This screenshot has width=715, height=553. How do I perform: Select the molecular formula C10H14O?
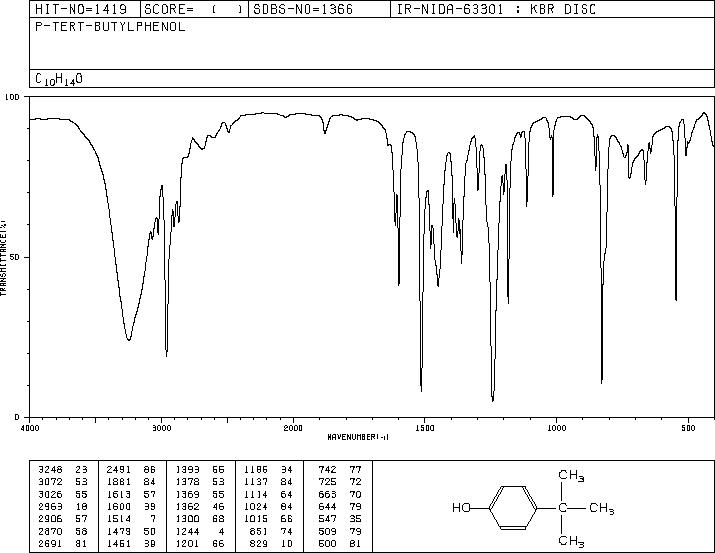pos(59,79)
